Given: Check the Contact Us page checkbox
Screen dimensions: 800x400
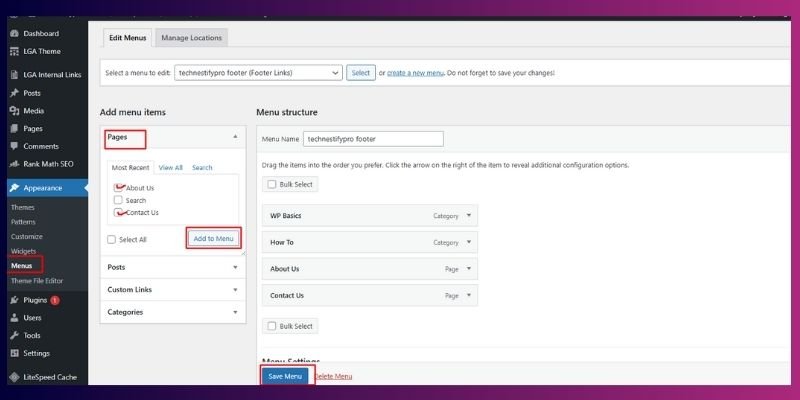Looking at the screenshot, I should click(x=118, y=213).
